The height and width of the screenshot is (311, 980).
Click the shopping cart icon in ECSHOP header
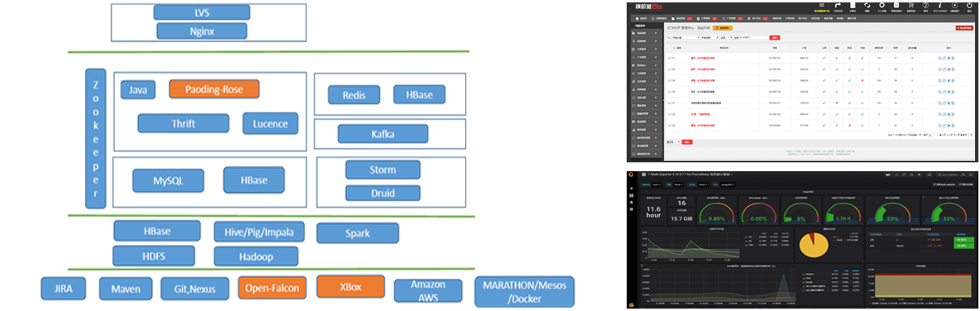(x=910, y=5)
